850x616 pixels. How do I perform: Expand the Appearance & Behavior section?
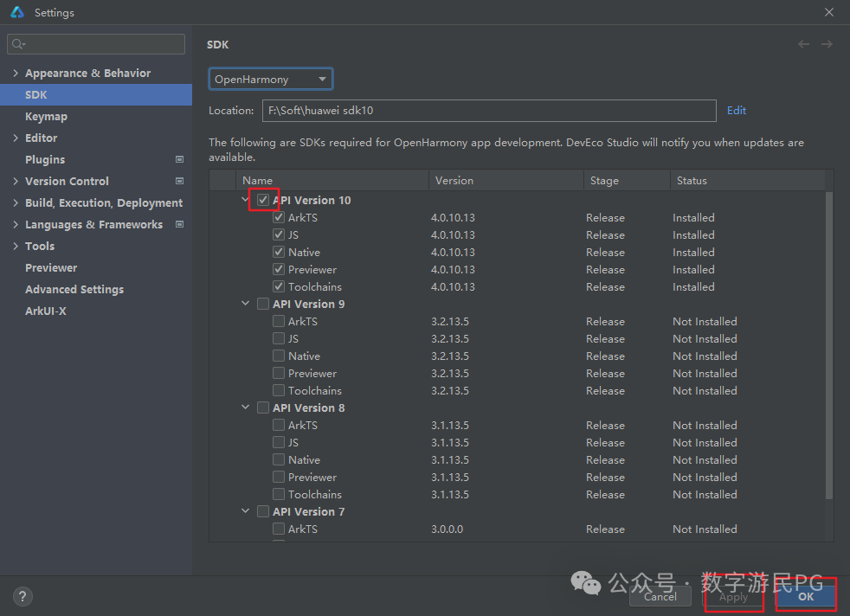[x=16, y=73]
